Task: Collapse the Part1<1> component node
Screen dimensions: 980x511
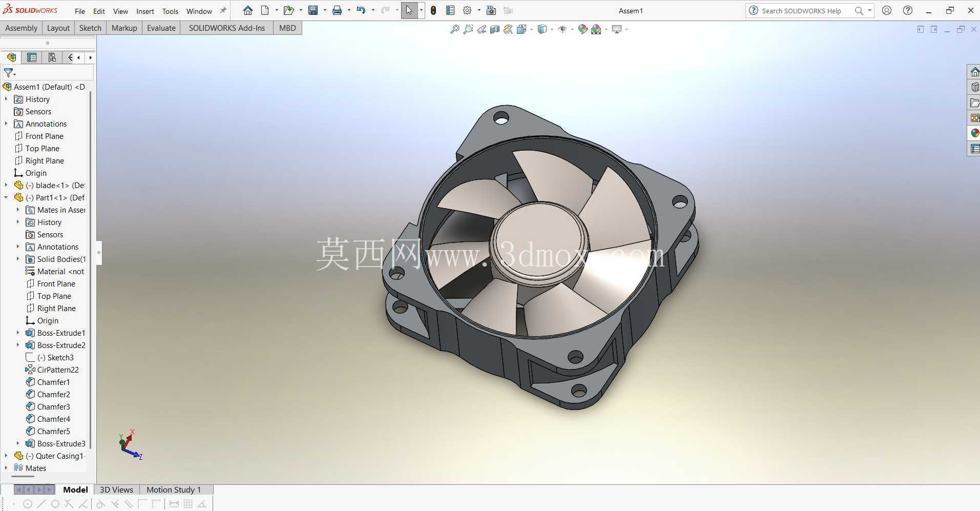Action: pyautogui.click(x=6, y=197)
